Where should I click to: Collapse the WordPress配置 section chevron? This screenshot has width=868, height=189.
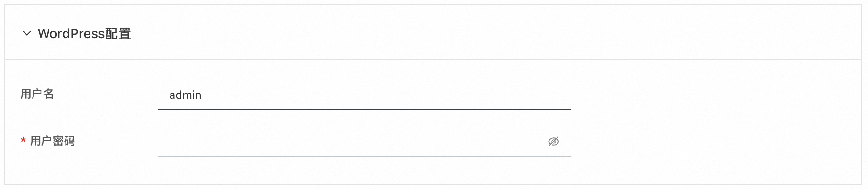point(27,33)
